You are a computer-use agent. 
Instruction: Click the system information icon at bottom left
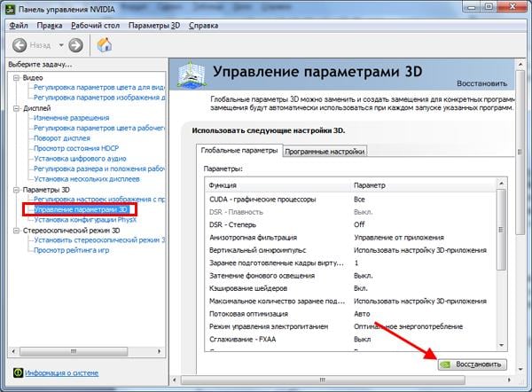[18, 372]
